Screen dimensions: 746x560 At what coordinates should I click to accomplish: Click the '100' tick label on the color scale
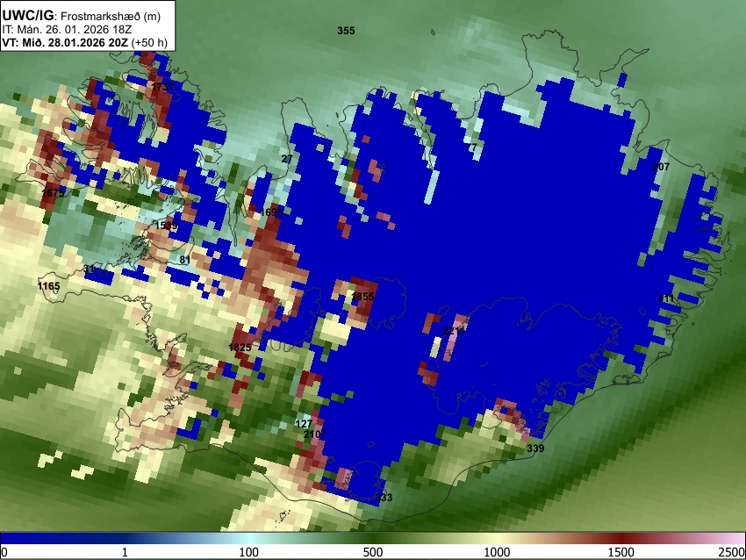(248, 552)
